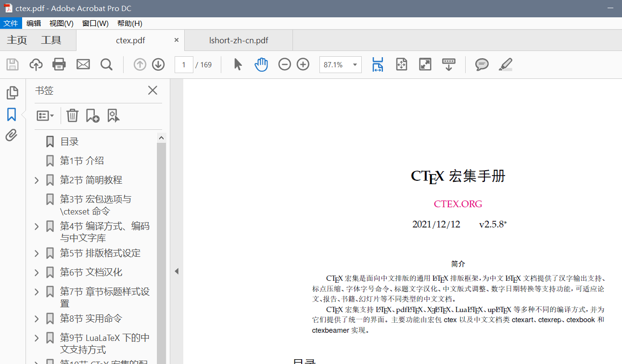Viewport: 622px width, 364px height.
Task: Click the / 169 total pages label
Action: click(203, 65)
